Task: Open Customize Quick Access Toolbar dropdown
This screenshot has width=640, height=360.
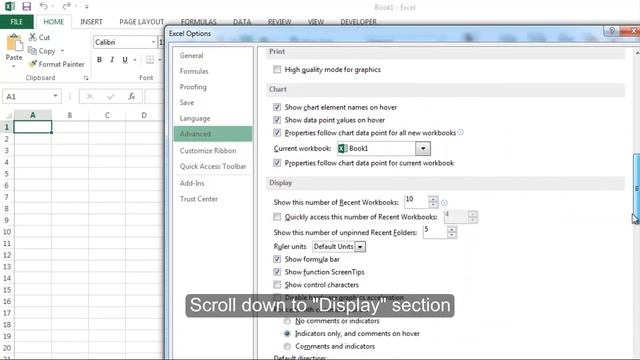Action: click(x=87, y=7)
